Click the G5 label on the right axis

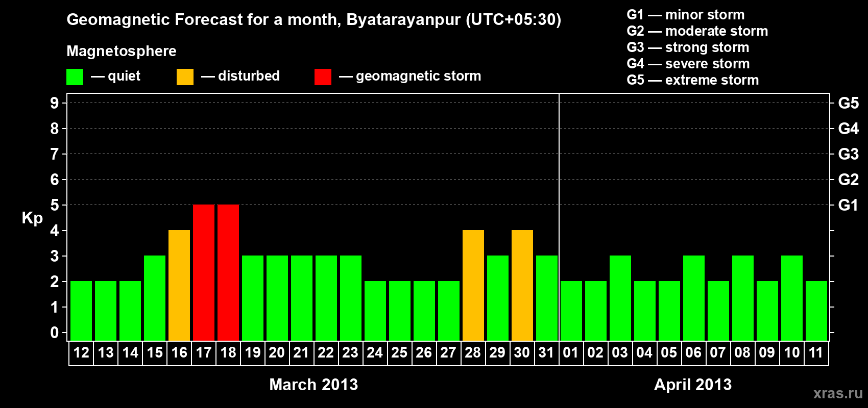coord(849,103)
